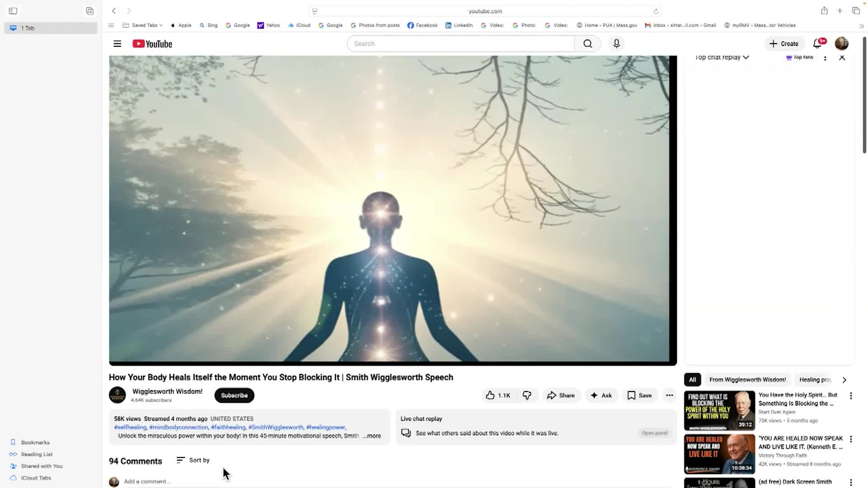Open Wigglesworth Wisdom channel avatar
Screen dimensions: 868x488
(117, 395)
